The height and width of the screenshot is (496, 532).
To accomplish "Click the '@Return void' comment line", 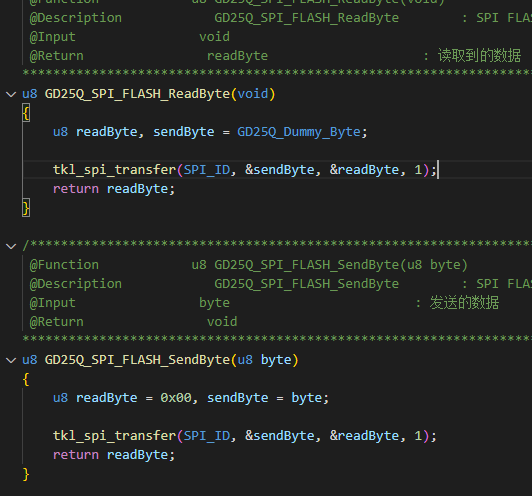I will [133, 322].
